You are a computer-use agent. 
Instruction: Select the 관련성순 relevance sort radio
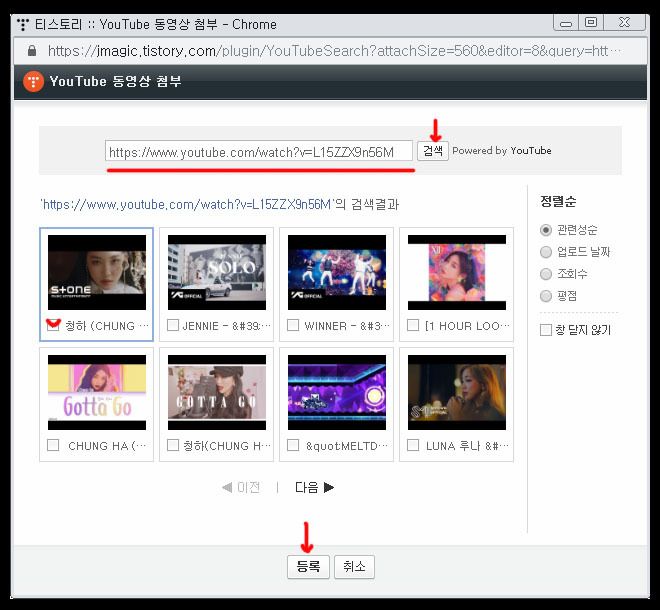click(x=546, y=230)
